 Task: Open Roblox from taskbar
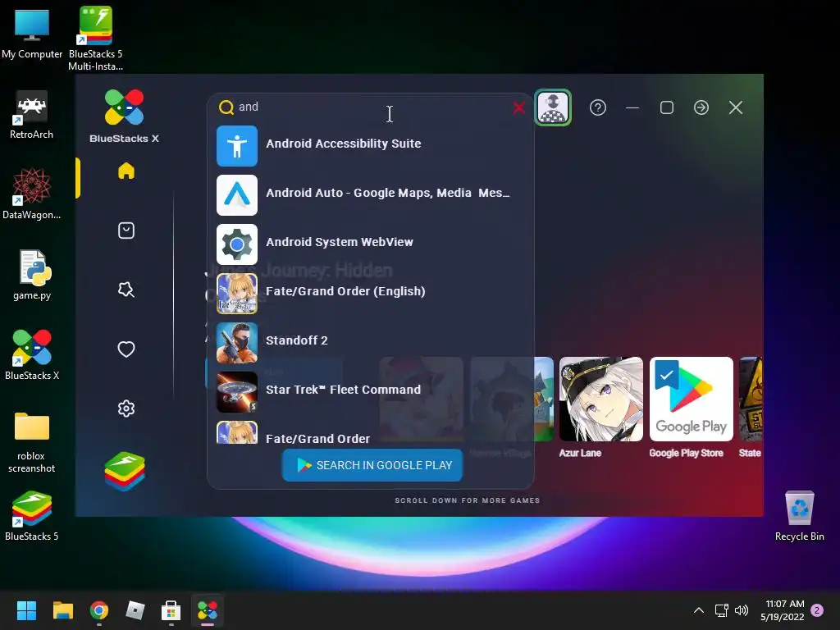(x=135, y=610)
